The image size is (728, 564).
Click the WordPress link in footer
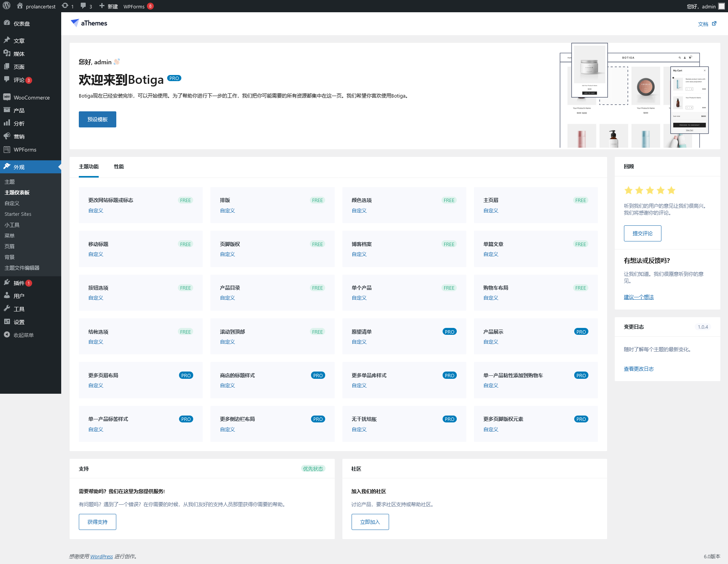[101, 556]
